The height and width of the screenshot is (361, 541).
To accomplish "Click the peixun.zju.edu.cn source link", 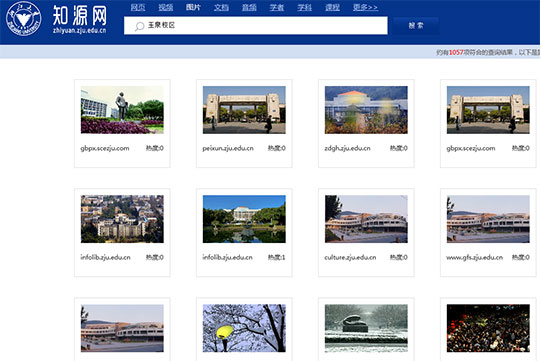I will (x=228, y=148).
